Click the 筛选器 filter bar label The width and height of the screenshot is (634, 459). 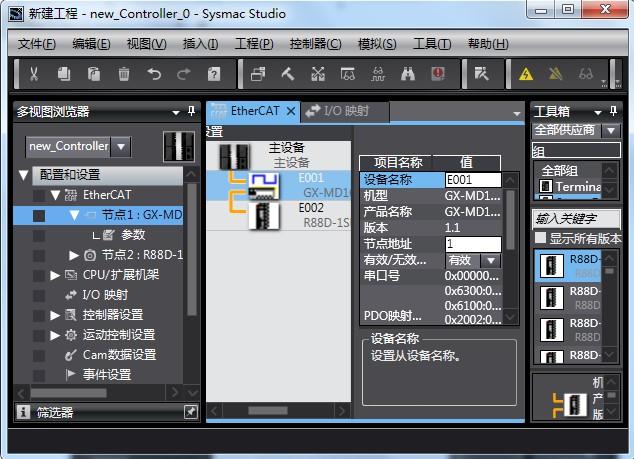[55, 411]
